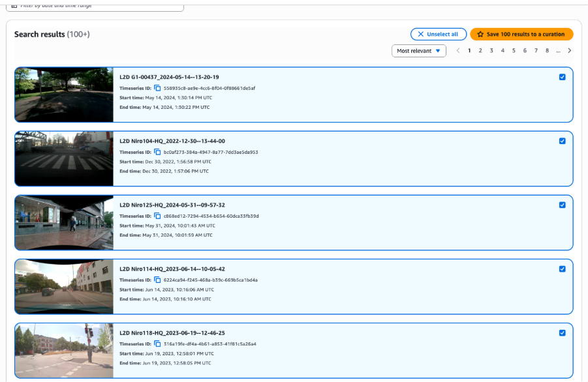Go to next results page arrow

(x=569, y=51)
